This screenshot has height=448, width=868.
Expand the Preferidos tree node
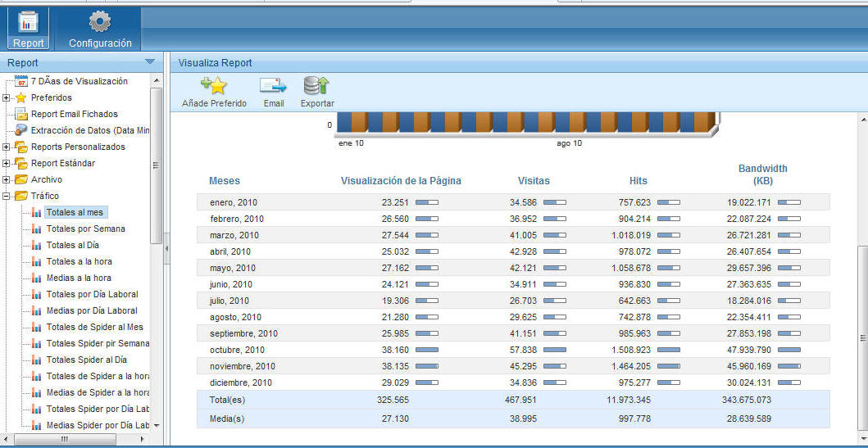pos(6,98)
